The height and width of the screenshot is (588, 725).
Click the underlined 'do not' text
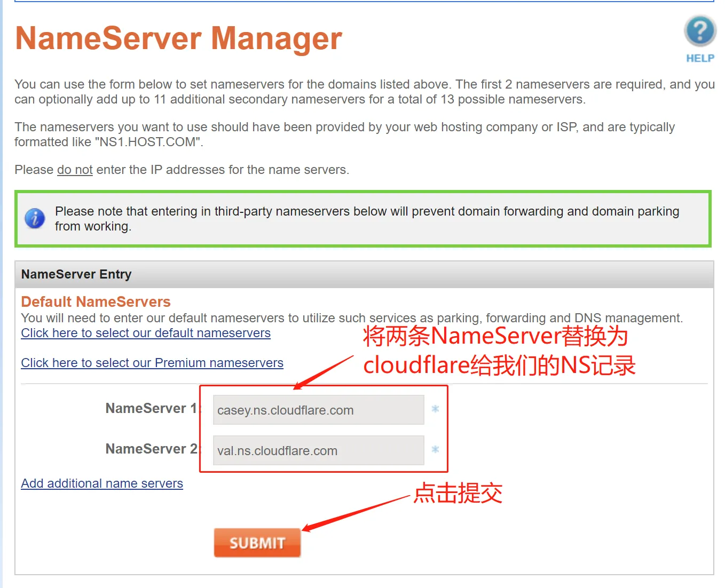pyautogui.click(x=74, y=169)
